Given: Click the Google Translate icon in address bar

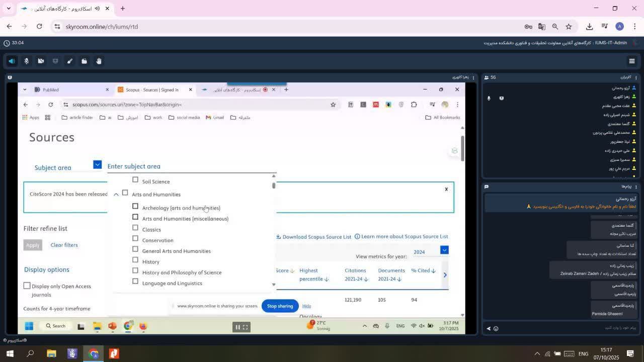Looking at the screenshot, I should click(x=541, y=27).
